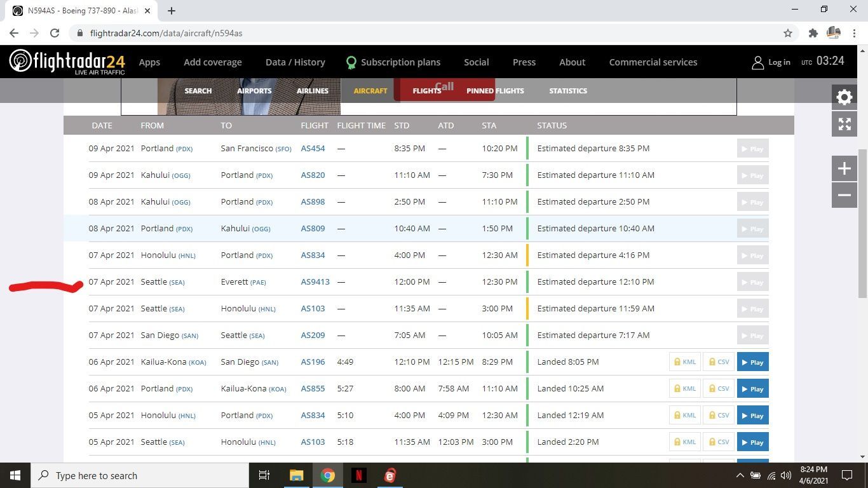Reload the page
Image resolution: width=868 pixels, height=488 pixels.
(x=55, y=33)
